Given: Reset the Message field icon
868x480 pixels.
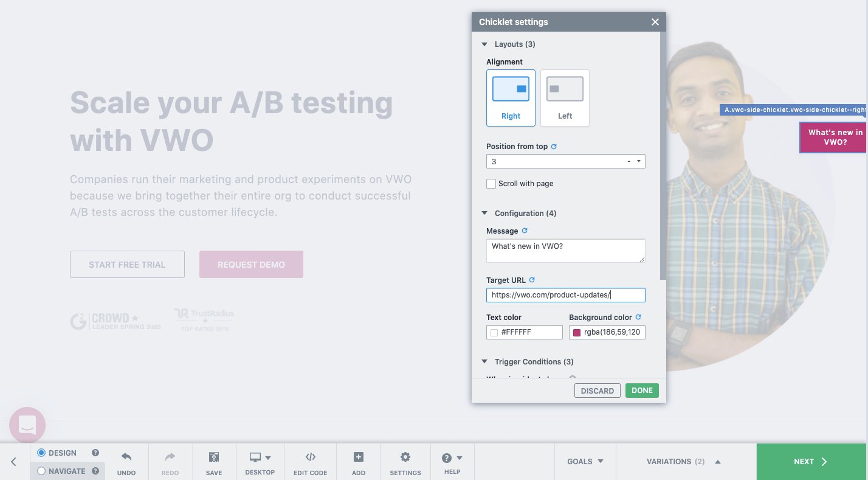Looking at the screenshot, I should (x=525, y=231).
